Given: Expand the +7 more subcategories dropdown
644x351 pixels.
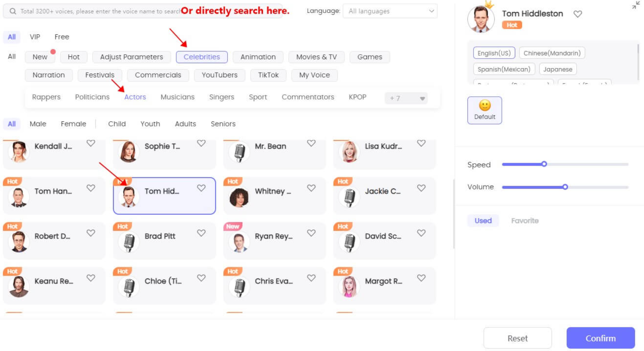Looking at the screenshot, I should 406,98.
